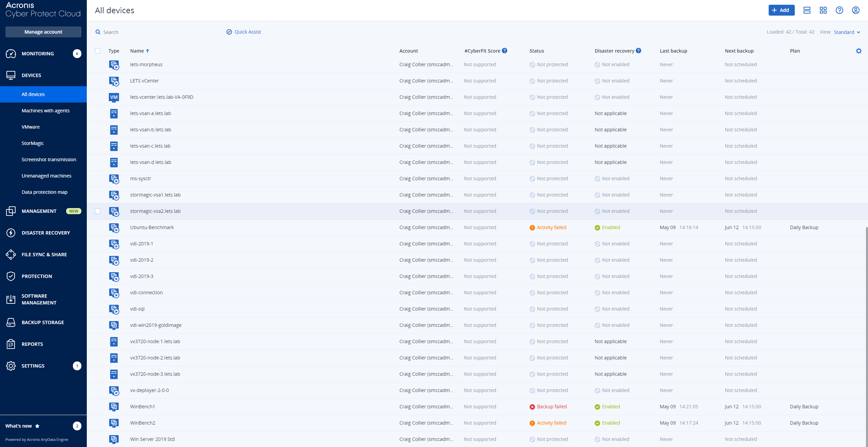Click the Devices monitor icon
868x447 pixels.
tap(11, 75)
